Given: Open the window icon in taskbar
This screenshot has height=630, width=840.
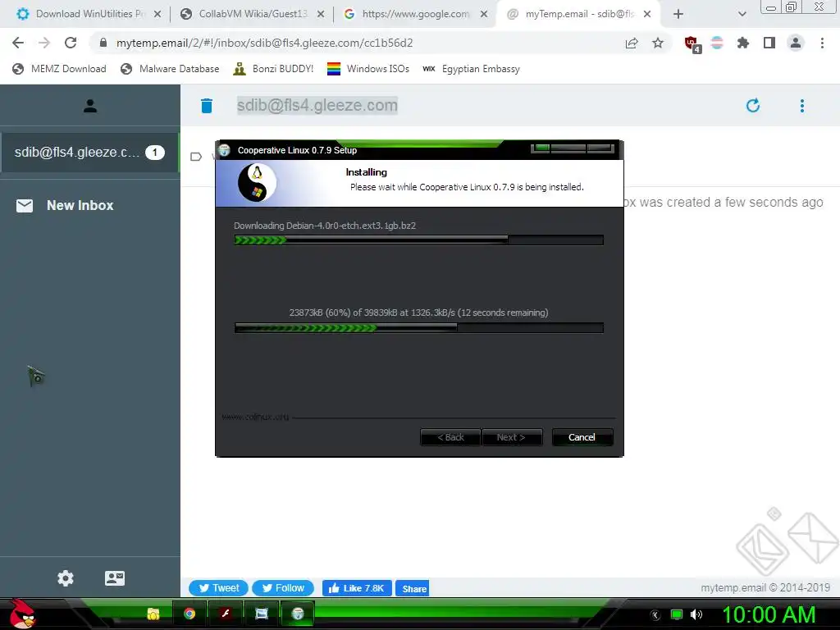Looking at the screenshot, I should [262, 614].
